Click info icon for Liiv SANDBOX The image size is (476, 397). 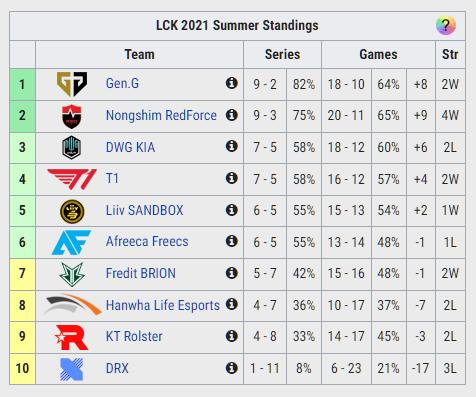pos(232,210)
